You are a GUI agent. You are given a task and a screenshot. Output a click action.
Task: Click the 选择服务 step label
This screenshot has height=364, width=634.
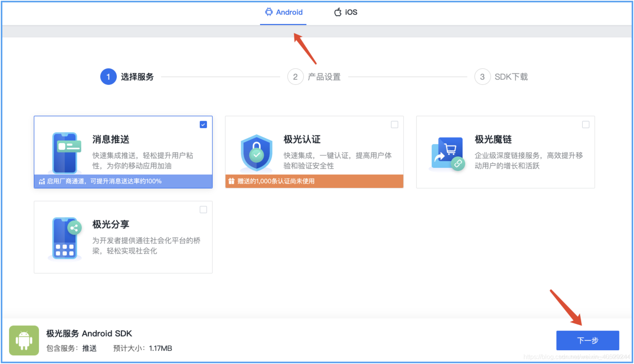(137, 77)
